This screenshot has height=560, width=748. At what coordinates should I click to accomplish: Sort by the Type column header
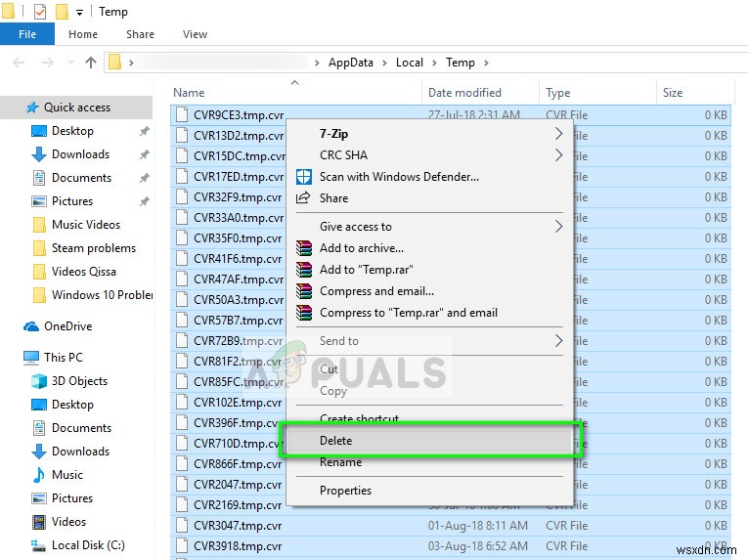(597, 93)
